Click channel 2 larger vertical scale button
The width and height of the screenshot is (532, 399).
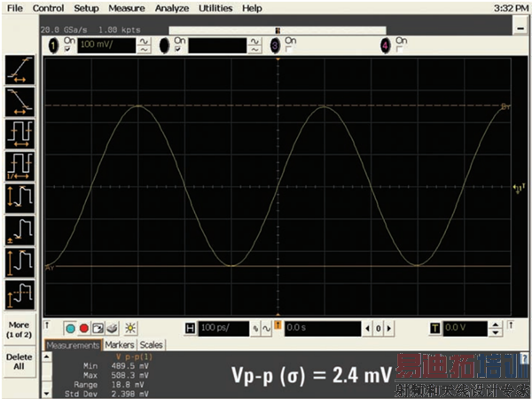254,42
